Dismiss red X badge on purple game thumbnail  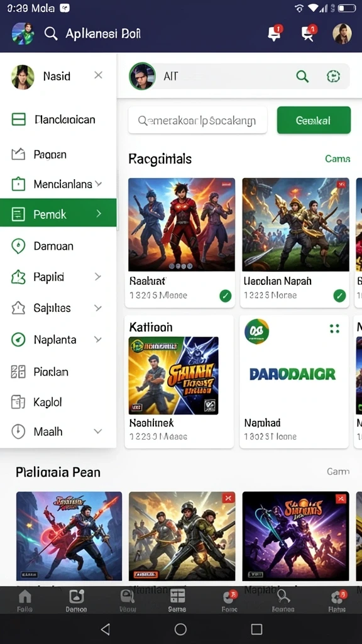(x=341, y=499)
